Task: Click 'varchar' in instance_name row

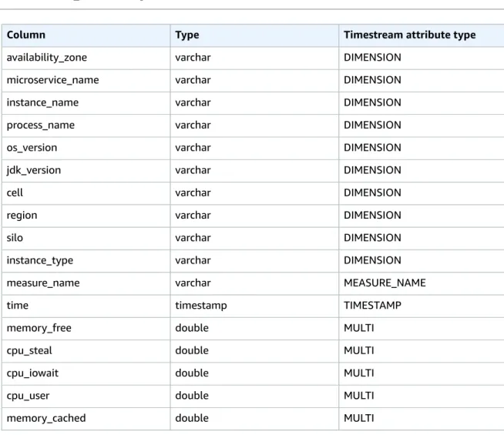Action: click(x=193, y=102)
